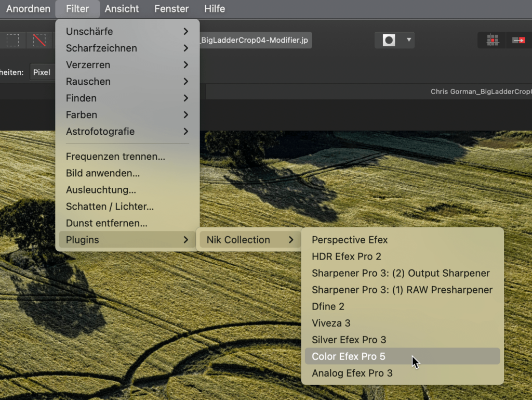Click the grid icon with red center
The image size is (532, 400).
coord(493,40)
